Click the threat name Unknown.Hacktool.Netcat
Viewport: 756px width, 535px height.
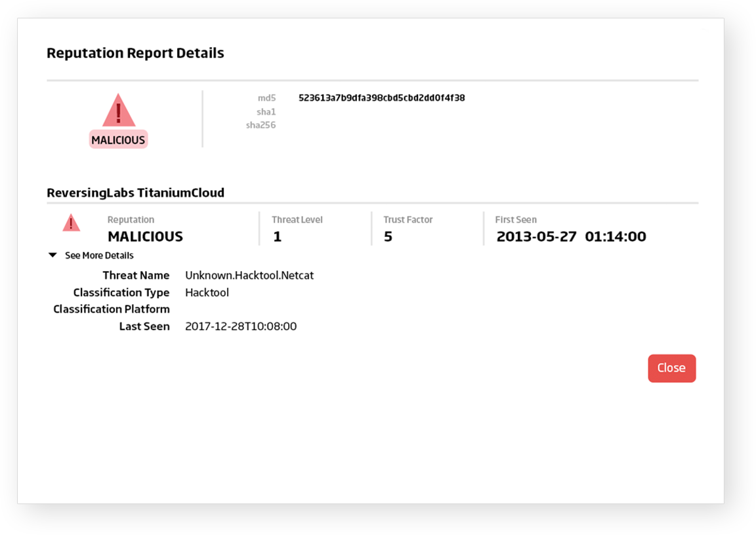249,276
